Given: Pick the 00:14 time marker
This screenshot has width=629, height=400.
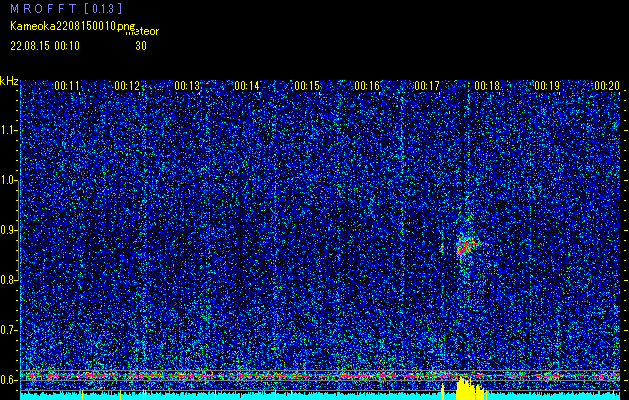Looking at the screenshot, I should click(247, 85).
